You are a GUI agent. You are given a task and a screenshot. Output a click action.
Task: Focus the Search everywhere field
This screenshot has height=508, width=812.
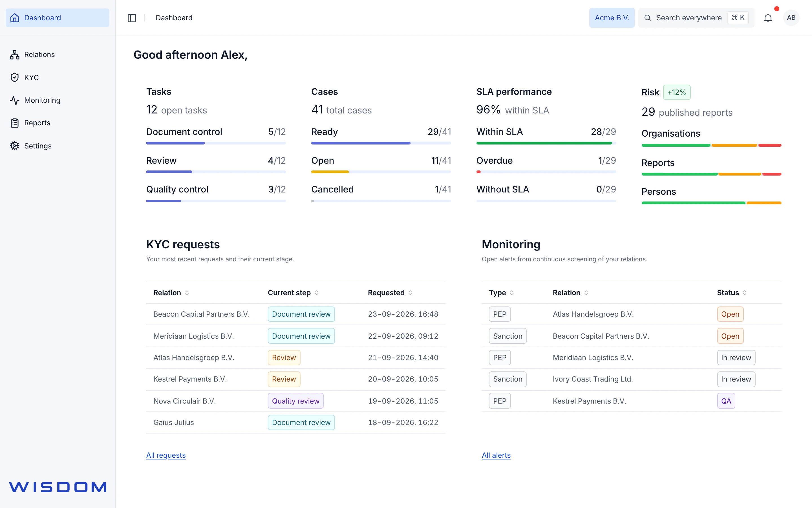pyautogui.click(x=696, y=18)
